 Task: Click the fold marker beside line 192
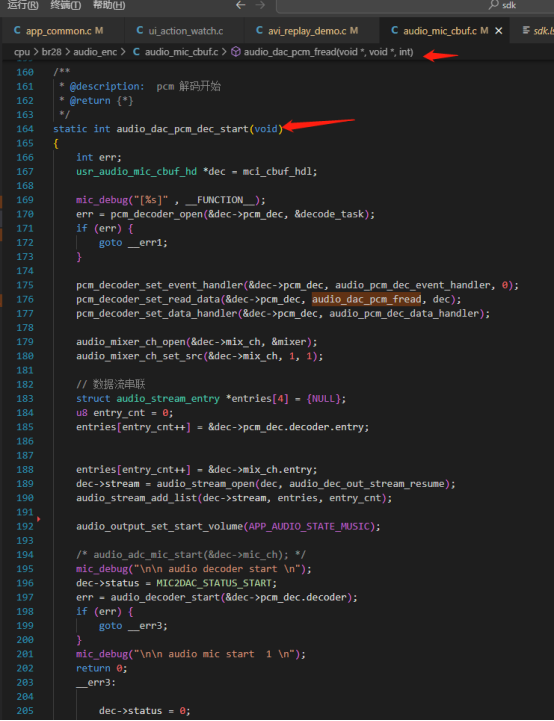point(39,519)
